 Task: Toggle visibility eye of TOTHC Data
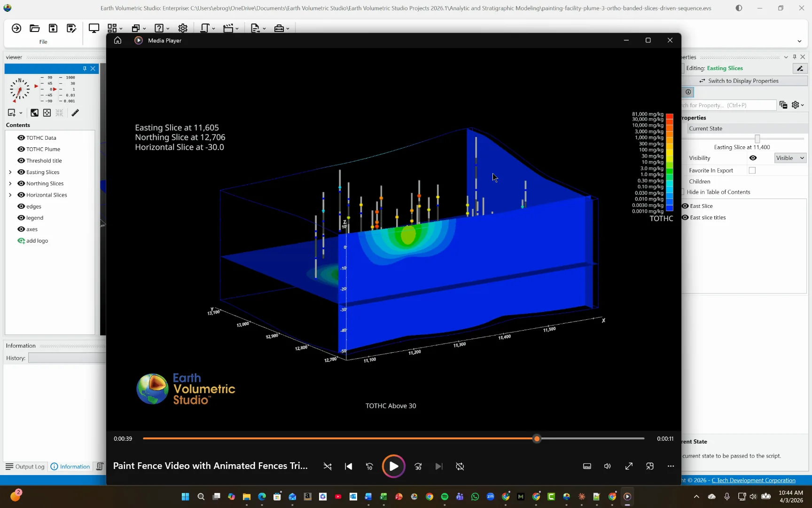point(21,138)
